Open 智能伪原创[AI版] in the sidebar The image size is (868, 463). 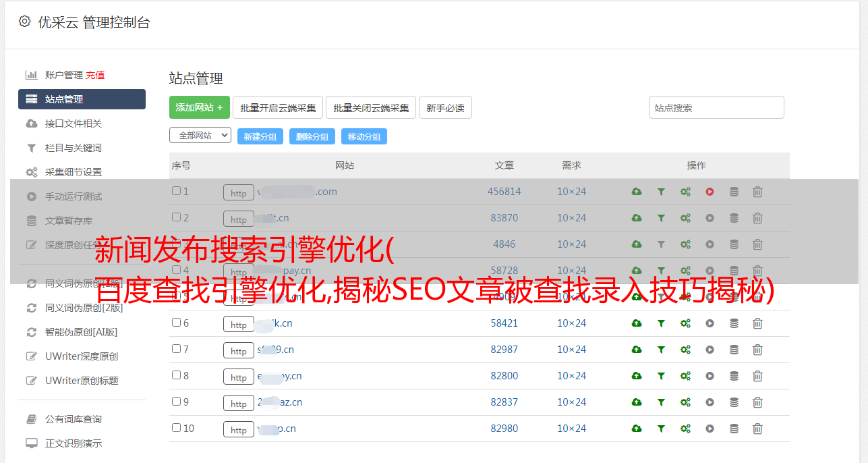(x=82, y=332)
